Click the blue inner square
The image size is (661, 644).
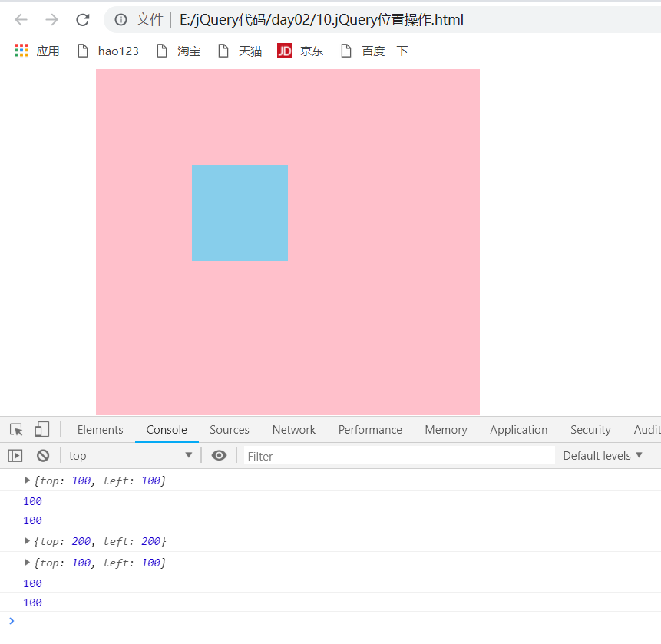pos(240,213)
